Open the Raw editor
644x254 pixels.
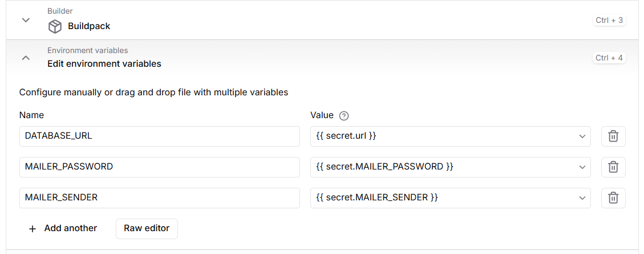click(147, 228)
